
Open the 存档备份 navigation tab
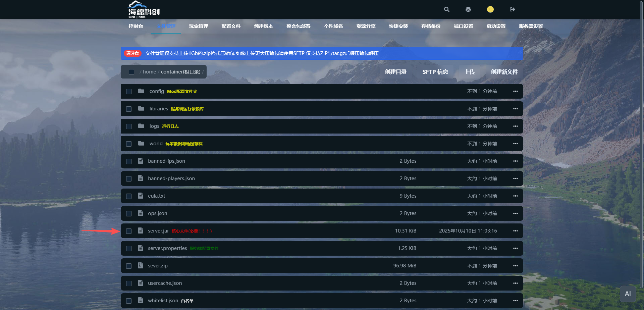tap(431, 26)
